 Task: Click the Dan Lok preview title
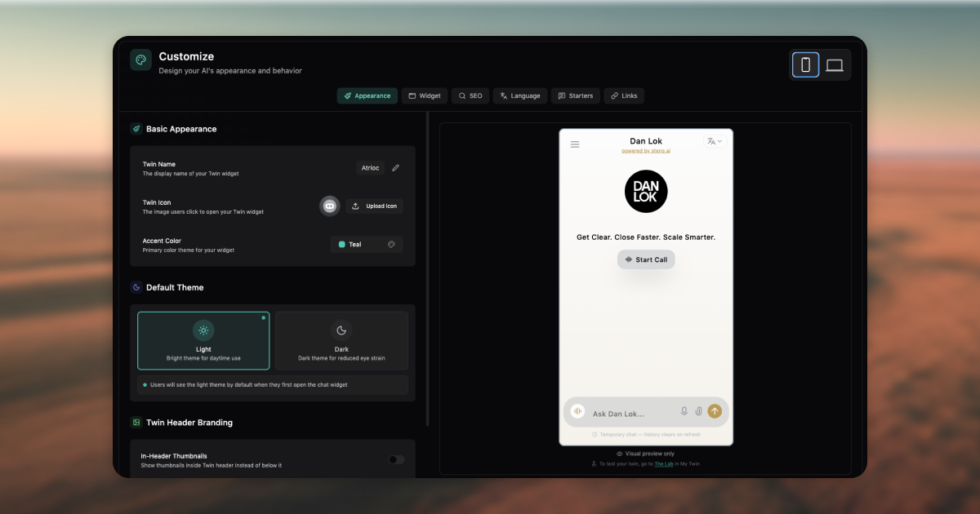click(x=646, y=141)
